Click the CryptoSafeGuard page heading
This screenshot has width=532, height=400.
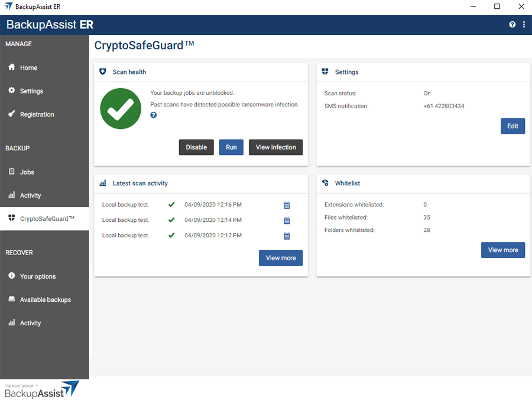[x=144, y=45]
